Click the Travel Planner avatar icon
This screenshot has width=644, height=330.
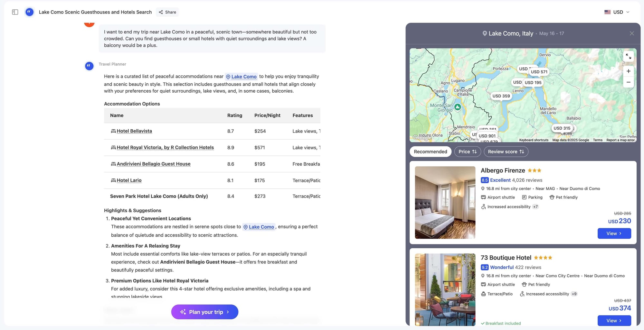tap(89, 66)
